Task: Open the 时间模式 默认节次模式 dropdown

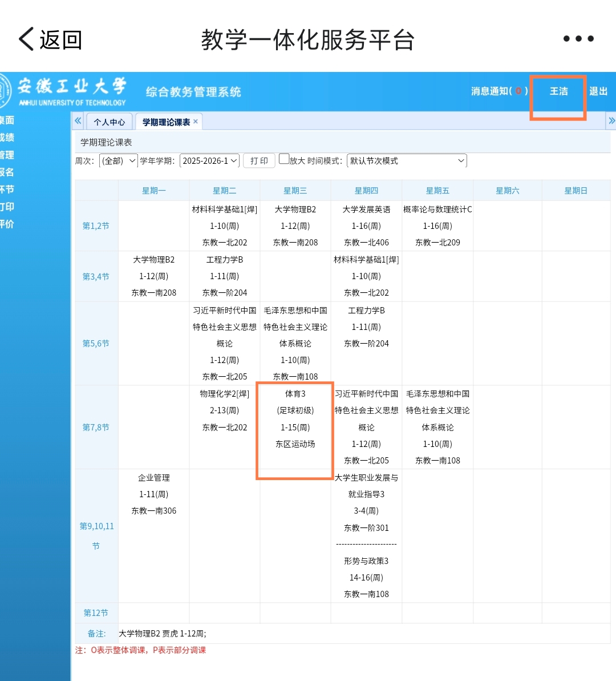Action: point(407,161)
